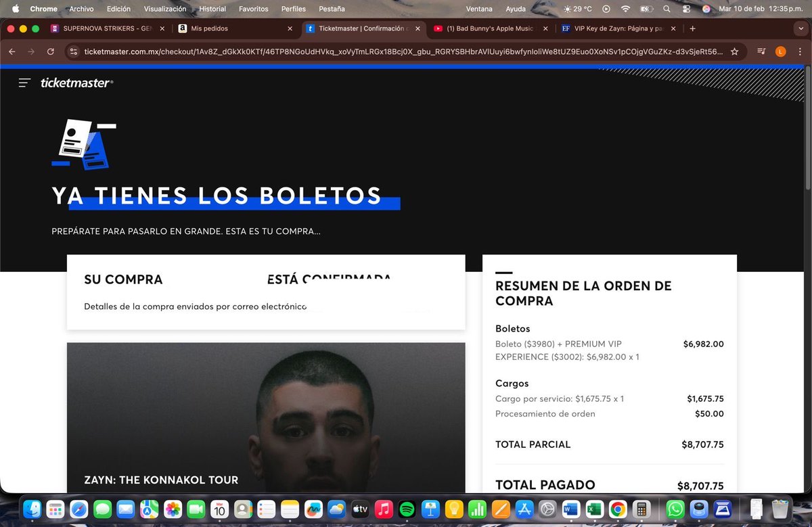The height and width of the screenshot is (527, 812).
Task: Open Apple Music from the dock
Action: click(x=383, y=509)
